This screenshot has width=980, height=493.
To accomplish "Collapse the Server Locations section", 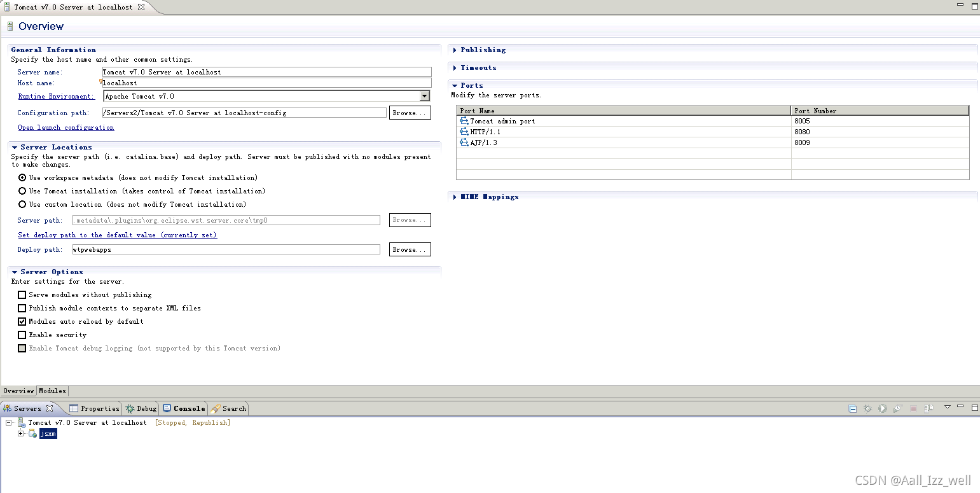I will click(x=15, y=147).
